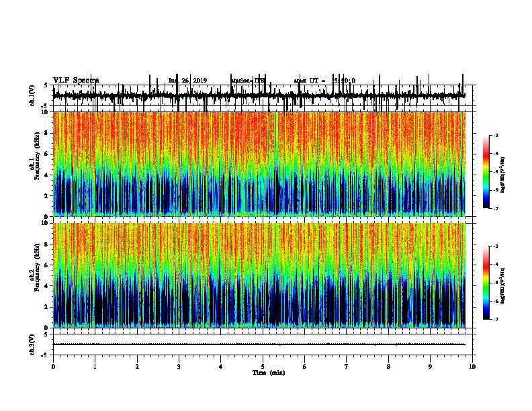Click the "-6" label on ch.2 color bar
532x411 pixels.
point(495,301)
